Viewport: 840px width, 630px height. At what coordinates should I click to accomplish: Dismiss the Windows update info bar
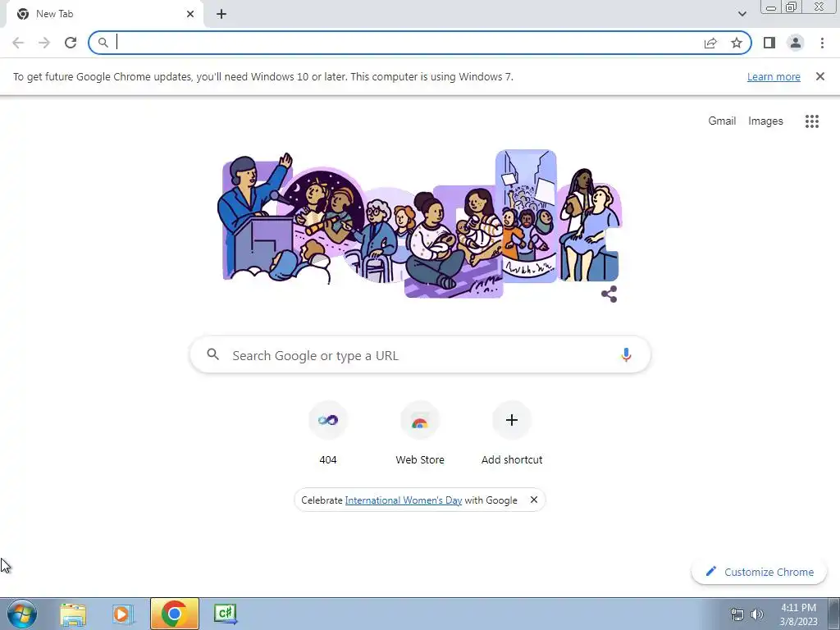coord(820,76)
